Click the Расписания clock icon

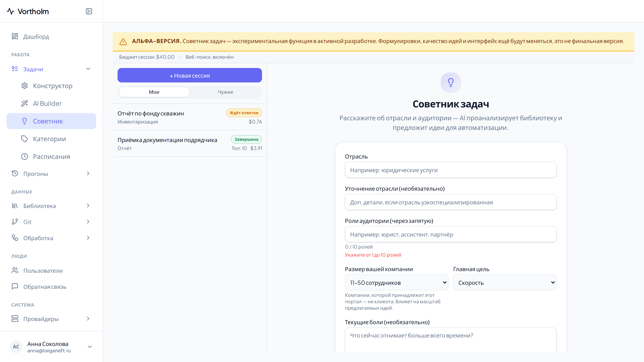pos(25,157)
